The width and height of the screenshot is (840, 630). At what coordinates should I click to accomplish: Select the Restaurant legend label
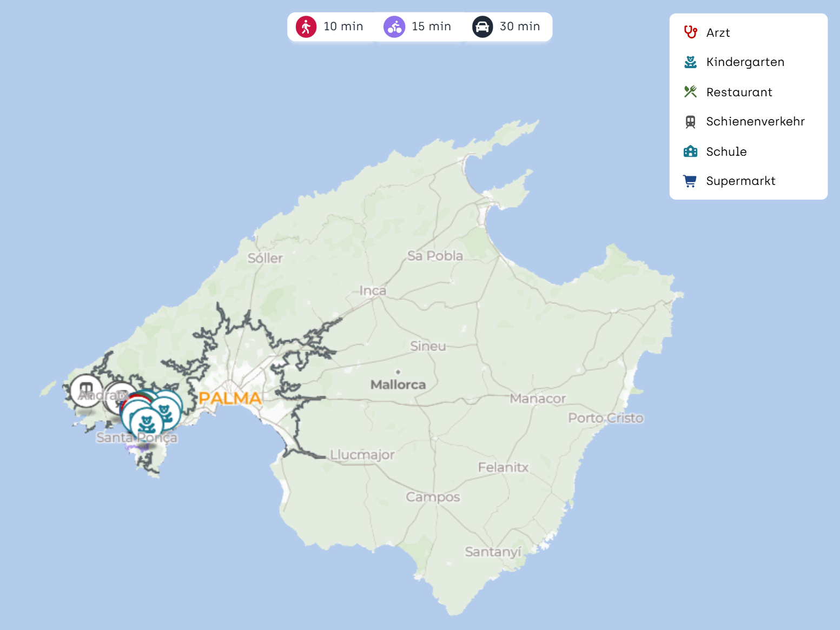tap(739, 92)
